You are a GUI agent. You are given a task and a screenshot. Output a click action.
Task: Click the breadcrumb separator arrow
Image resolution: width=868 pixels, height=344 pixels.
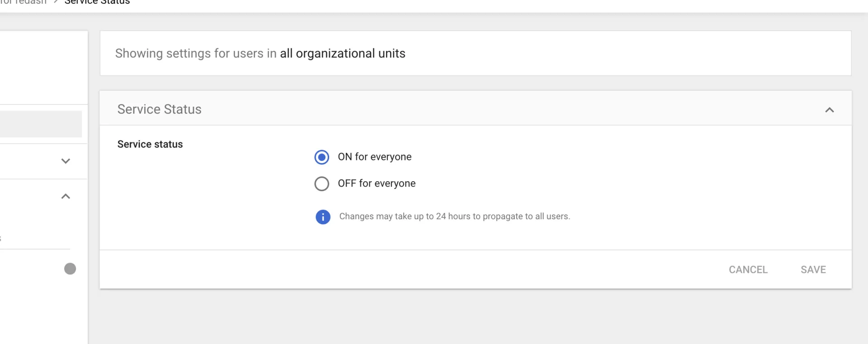[56, 2]
